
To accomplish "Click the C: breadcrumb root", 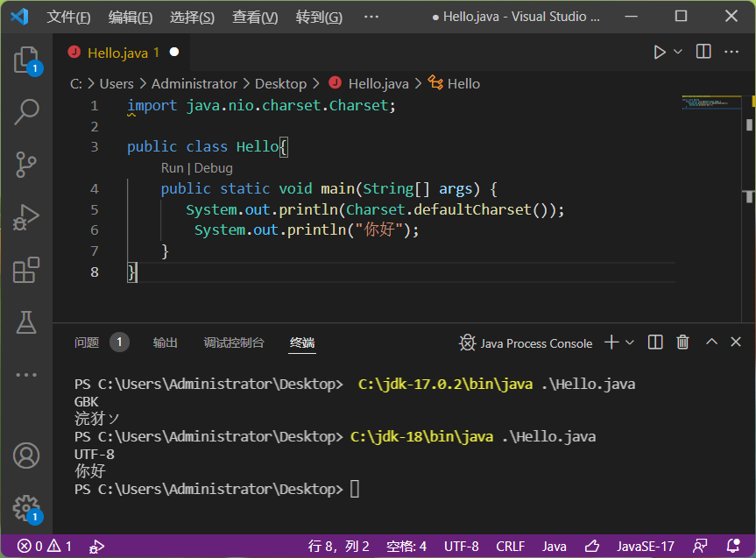I will 76,84.
